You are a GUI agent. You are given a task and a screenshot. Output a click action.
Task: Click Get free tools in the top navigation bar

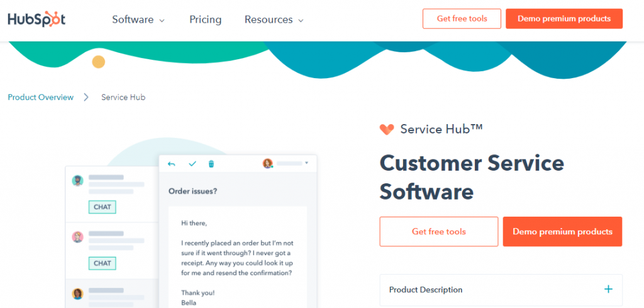point(462,19)
